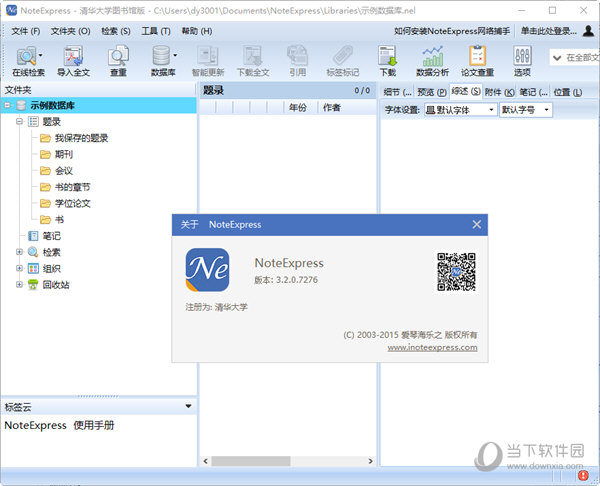The width and height of the screenshot is (600, 486).
Task: Click the horizontal scrollbar thumb
Action: [x=251, y=461]
